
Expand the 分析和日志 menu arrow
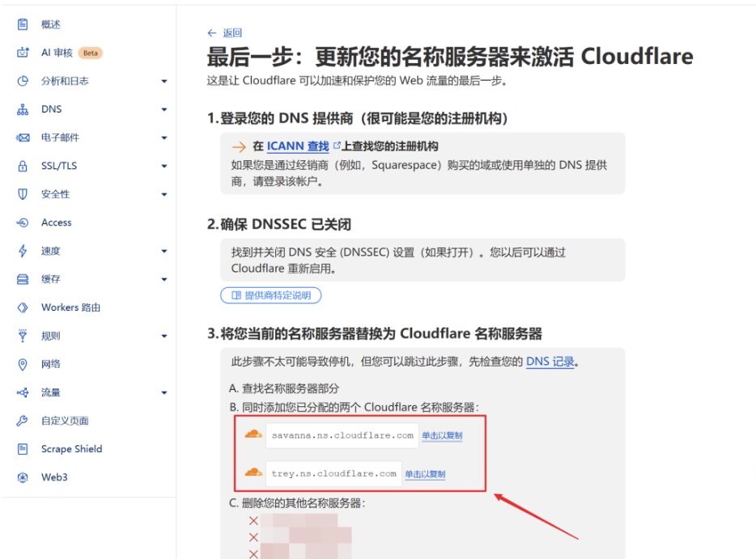164,82
